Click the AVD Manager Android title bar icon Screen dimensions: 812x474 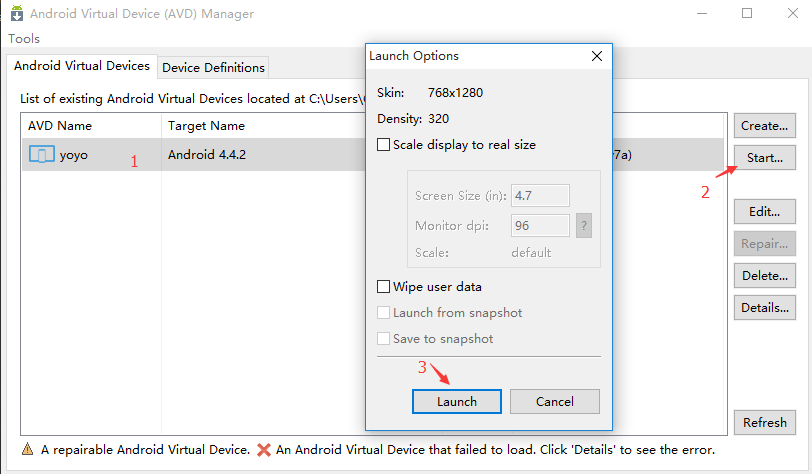(17, 13)
